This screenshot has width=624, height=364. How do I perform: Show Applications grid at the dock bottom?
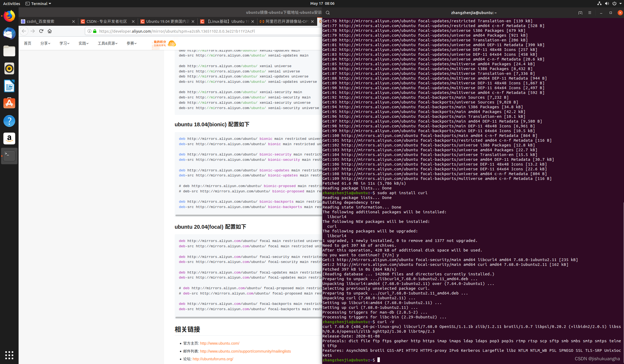(9, 355)
